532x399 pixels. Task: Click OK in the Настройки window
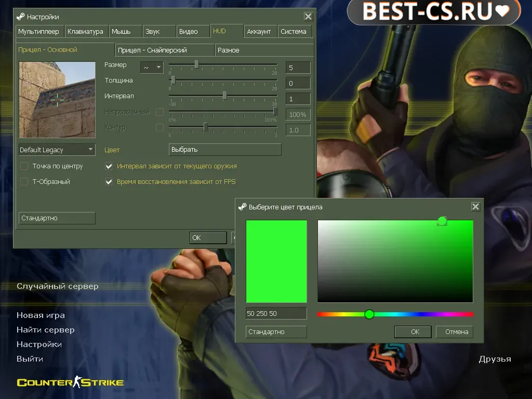[x=208, y=237]
